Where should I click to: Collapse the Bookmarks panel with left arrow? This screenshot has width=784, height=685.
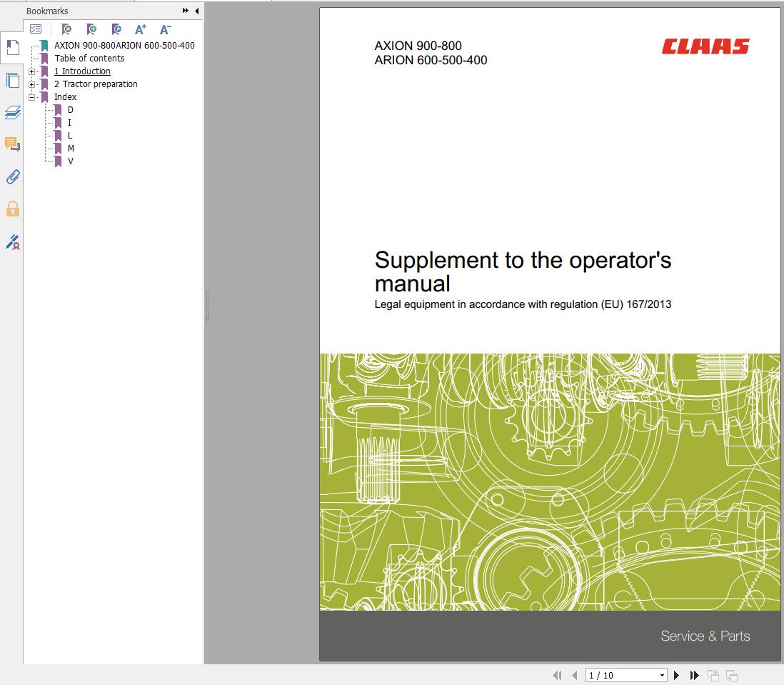[196, 11]
